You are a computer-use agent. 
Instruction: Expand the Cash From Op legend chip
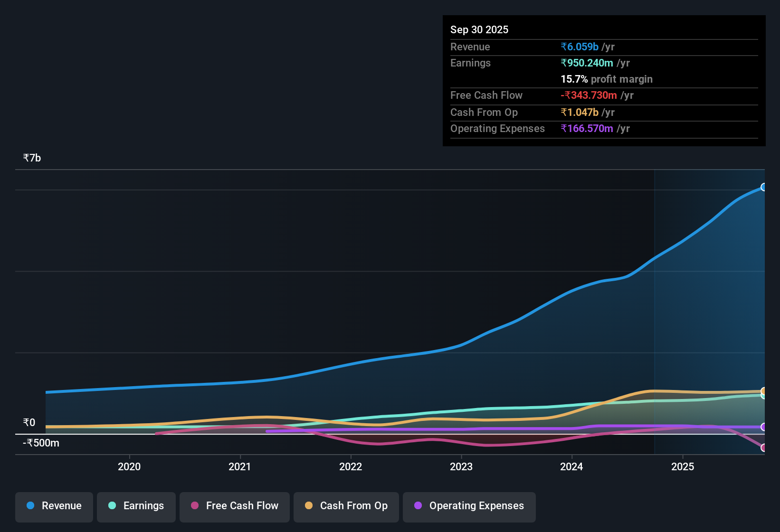346,506
